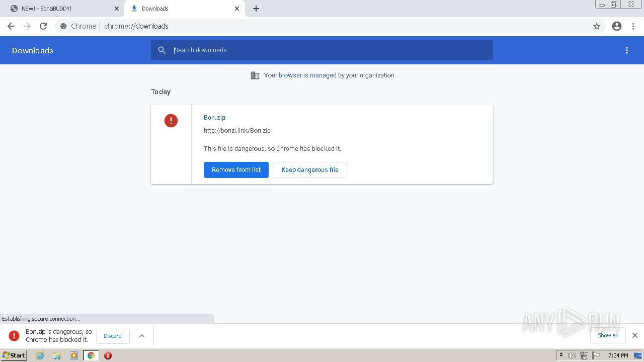Viewport: 644px width, 362px height.
Task: Focus the Search downloads field
Action: click(x=322, y=50)
